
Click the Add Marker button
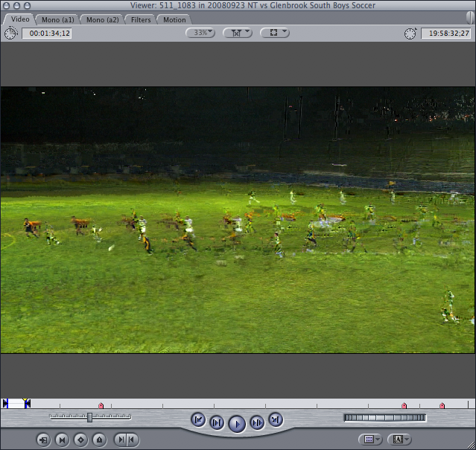pos(99,440)
